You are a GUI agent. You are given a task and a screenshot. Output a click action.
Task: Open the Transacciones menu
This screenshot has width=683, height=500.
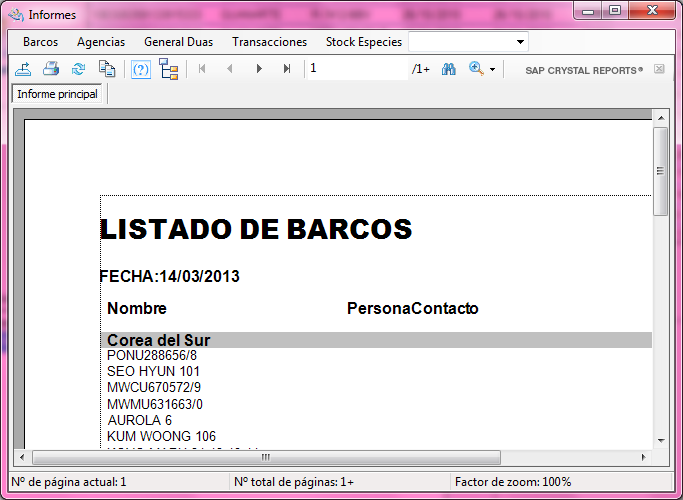[x=270, y=42]
